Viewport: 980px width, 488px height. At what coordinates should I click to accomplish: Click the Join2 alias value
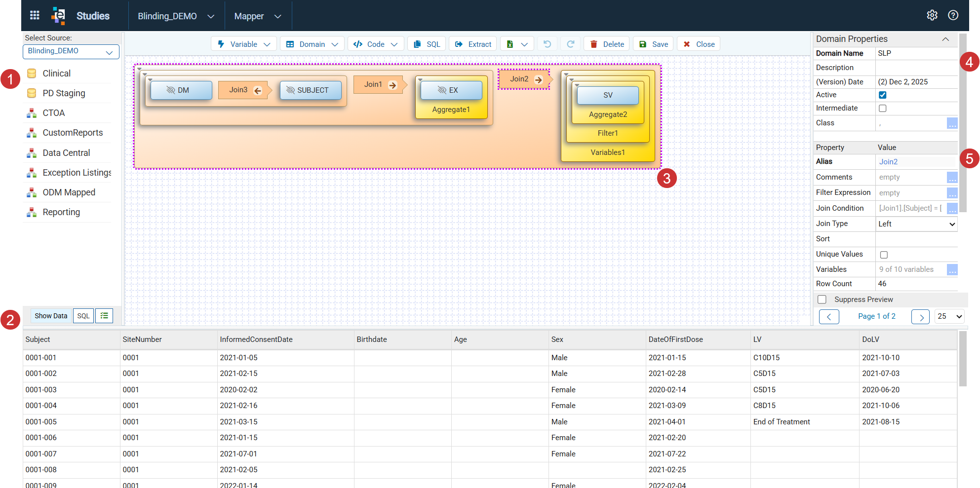tap(888, 162)
